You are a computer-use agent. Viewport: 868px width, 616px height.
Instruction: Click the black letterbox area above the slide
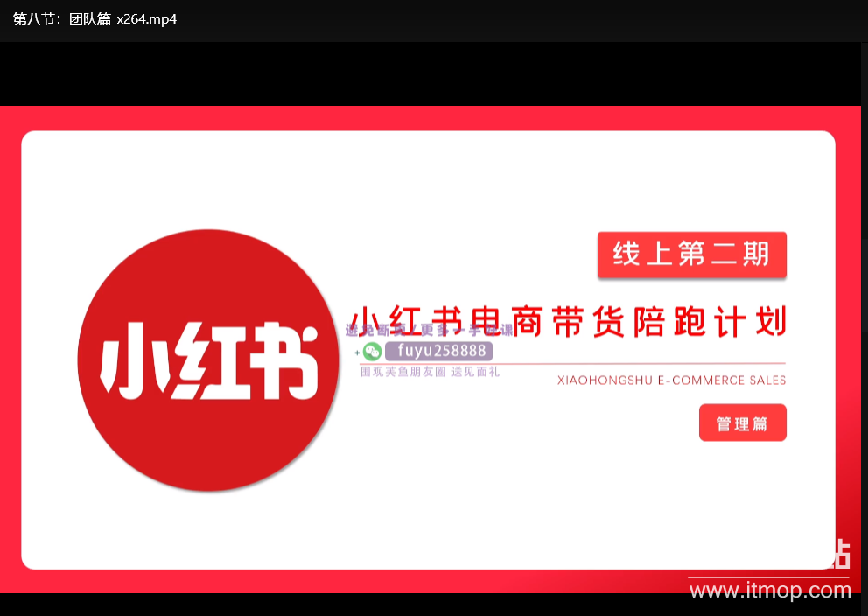(x=429, y=74)
